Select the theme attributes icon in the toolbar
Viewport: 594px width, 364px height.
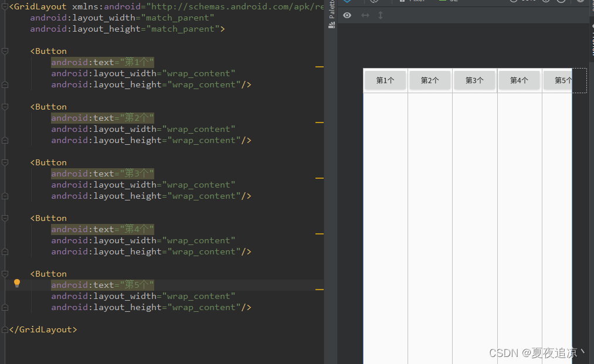373,2
